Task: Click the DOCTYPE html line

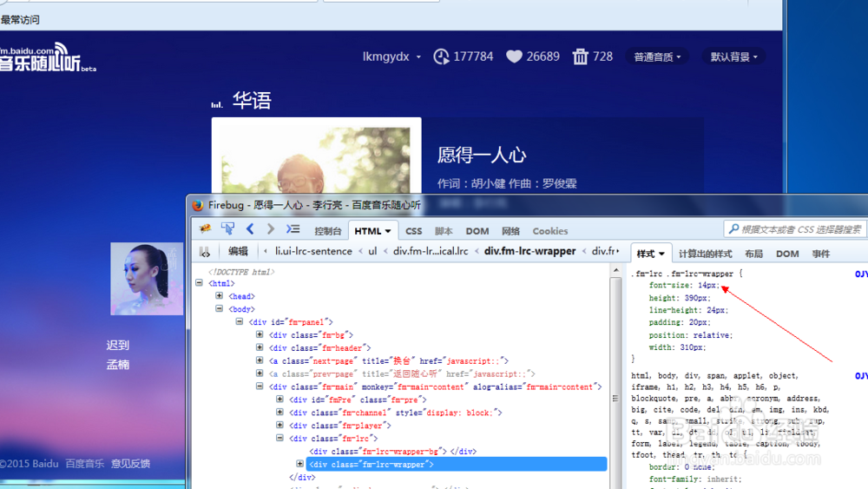Action: click(x=241, y=272)
